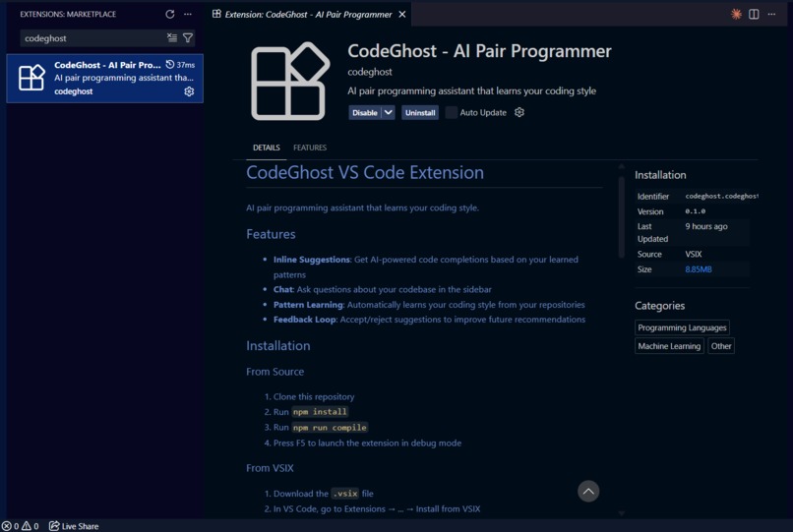The height and width of the screenshot is (532, 793).
Task: Switch to the FEATURES tab
Action: (310, 148)
